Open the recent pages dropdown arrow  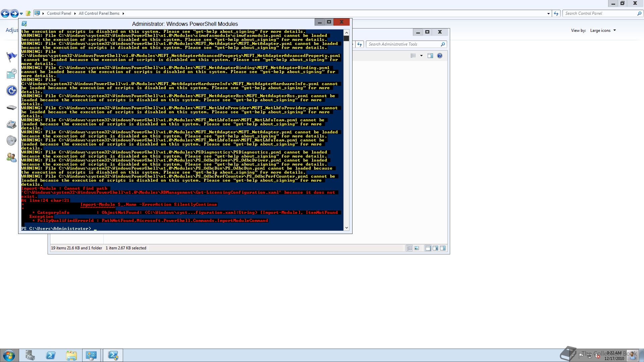(x=21, y=14)
